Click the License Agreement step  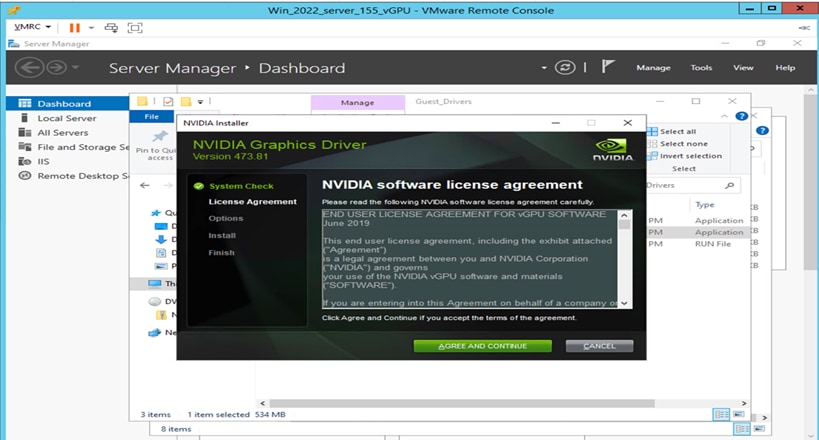252,202
